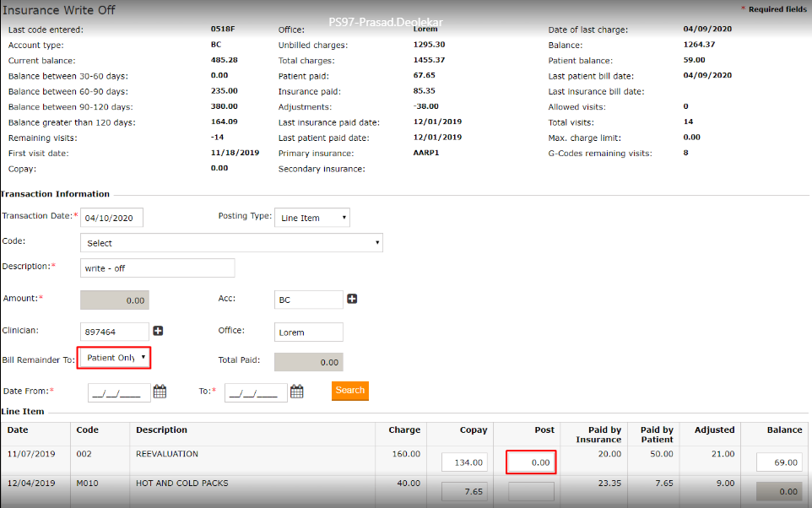The height and width of the screenshot is (508, 812).
Task: Focus the Description text box
Action: tap(157, 268)
